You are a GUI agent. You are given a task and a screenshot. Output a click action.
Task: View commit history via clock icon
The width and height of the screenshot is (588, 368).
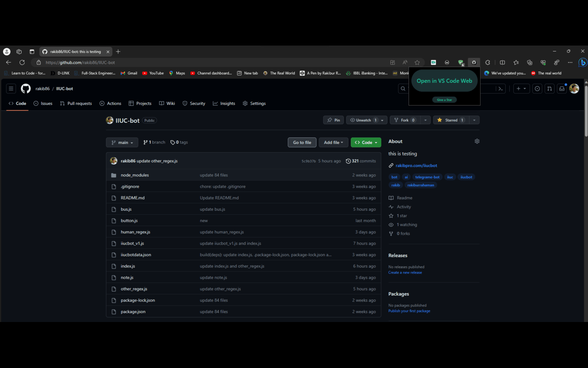(x=349, y=161)
